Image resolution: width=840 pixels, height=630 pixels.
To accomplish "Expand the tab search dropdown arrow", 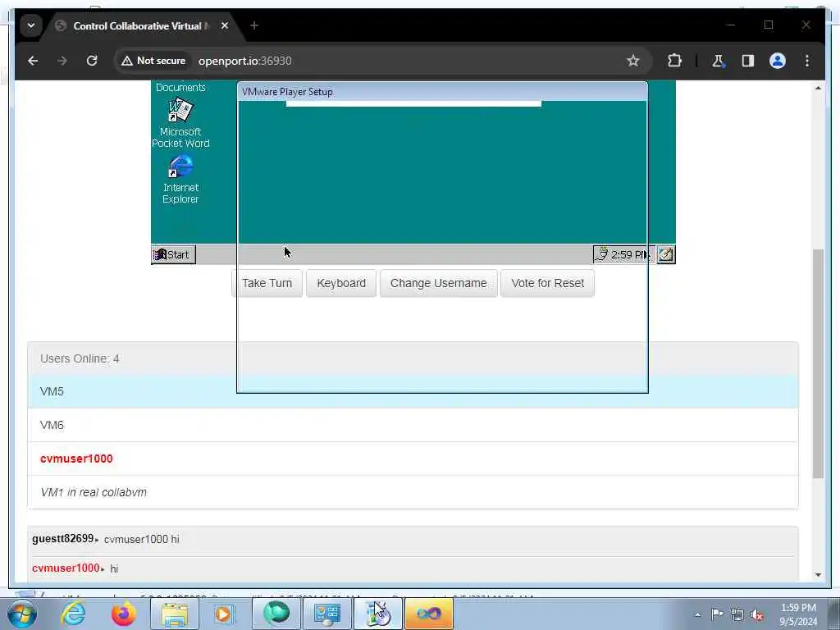I will pyautogui.click(x=31, y=25).
